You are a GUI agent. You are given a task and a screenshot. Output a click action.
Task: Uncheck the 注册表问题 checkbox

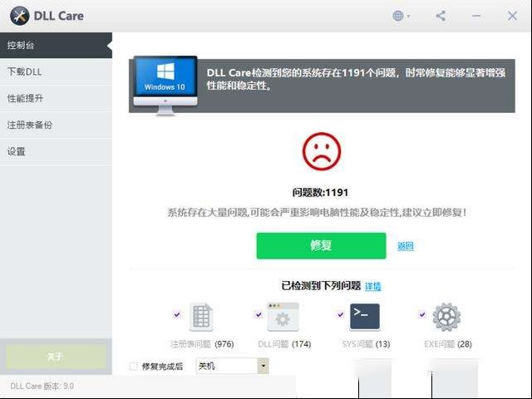pos(177,314)
